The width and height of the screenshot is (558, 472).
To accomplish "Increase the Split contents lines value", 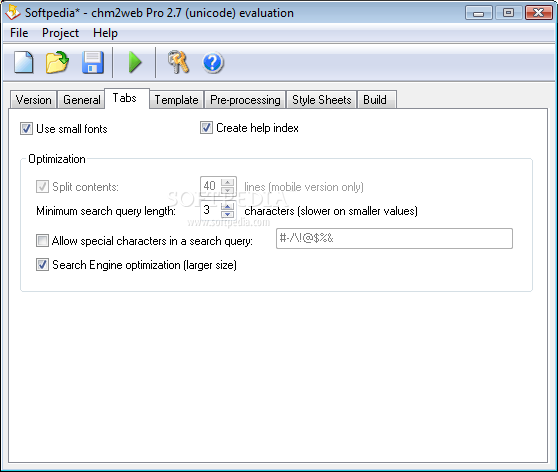I will point(227,182).
